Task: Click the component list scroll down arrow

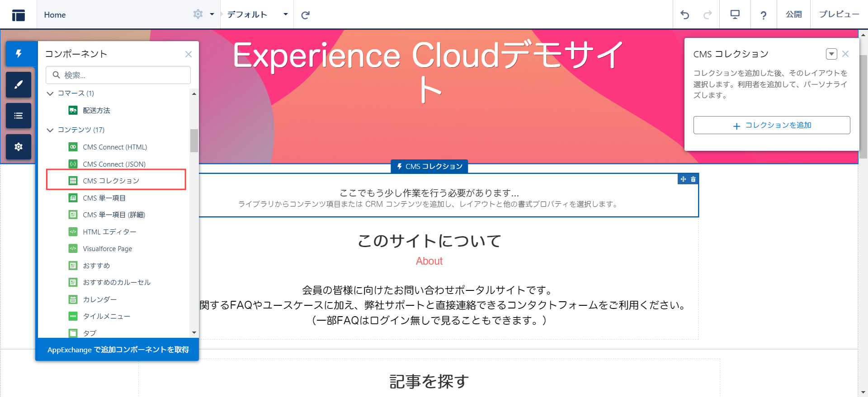Action: pyautogui.click(x=194, y=333)
